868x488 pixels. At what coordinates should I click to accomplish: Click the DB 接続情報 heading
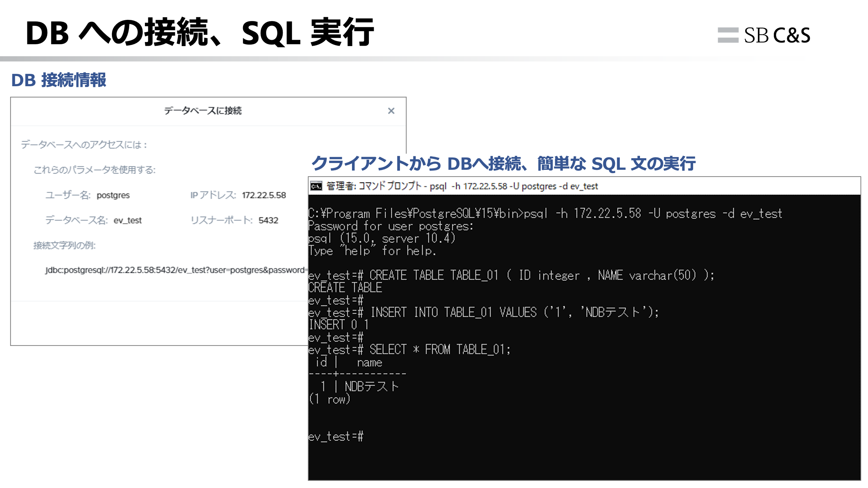[x=59, y=80]
